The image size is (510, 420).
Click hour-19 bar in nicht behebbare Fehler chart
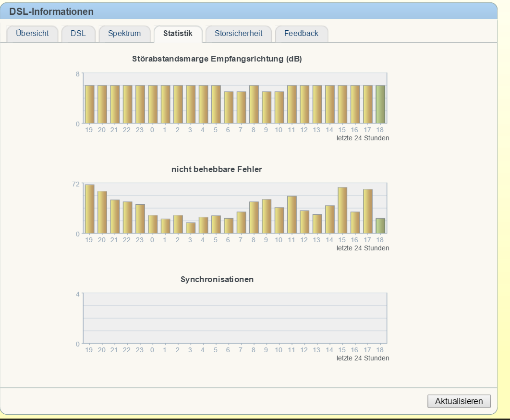89,209
